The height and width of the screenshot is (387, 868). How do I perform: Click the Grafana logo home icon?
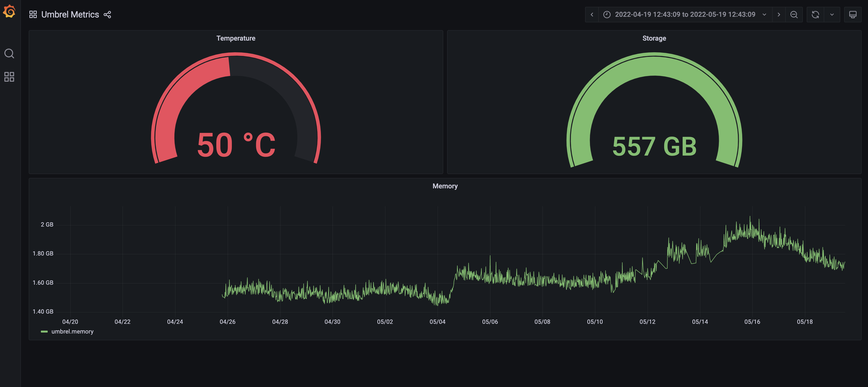point(9,11)
